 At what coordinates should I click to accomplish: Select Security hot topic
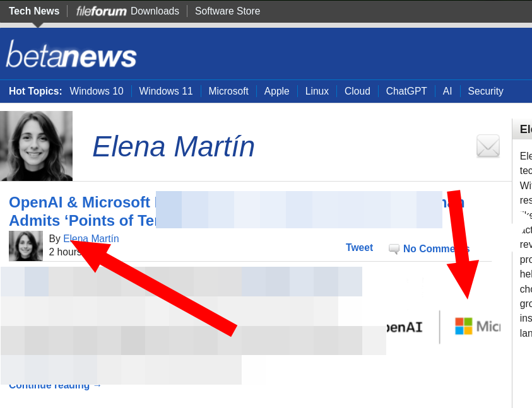485,91
